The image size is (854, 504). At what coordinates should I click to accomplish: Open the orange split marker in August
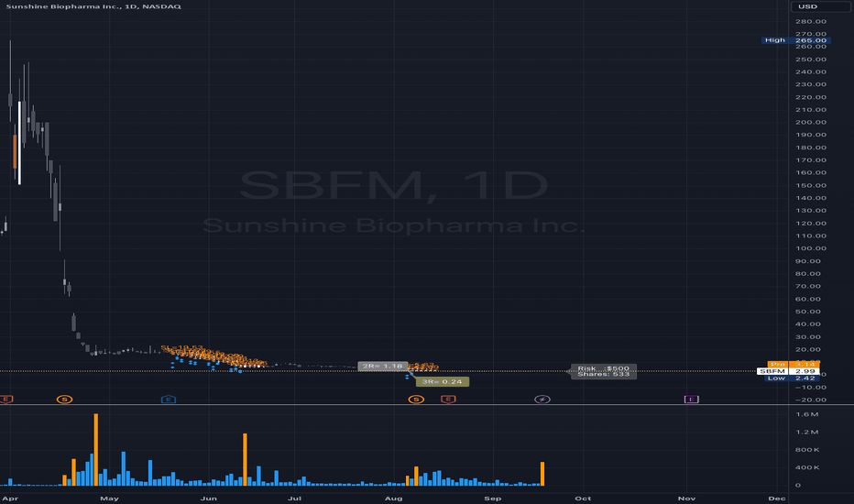click(416, 400)
